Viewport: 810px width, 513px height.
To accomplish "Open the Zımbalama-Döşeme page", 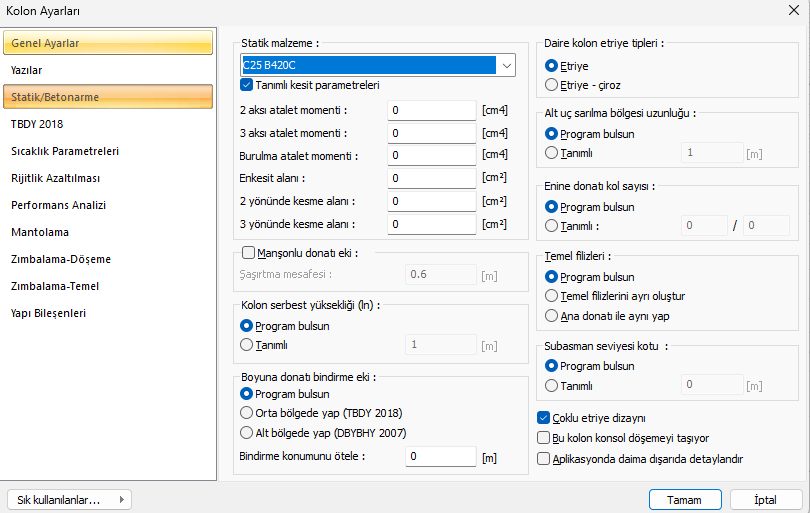I will point(61,259).
